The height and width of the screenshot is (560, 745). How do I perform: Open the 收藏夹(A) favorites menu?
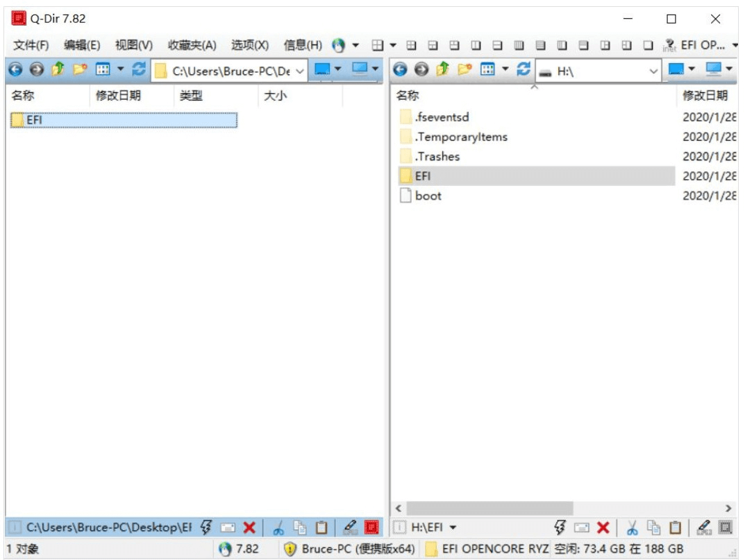192,45
